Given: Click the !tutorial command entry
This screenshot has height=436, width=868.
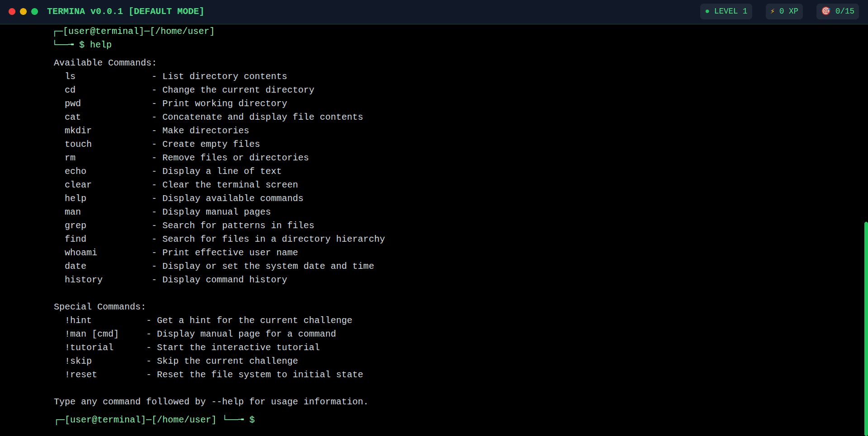Looking at the screenshot, I should coord(89,347).
